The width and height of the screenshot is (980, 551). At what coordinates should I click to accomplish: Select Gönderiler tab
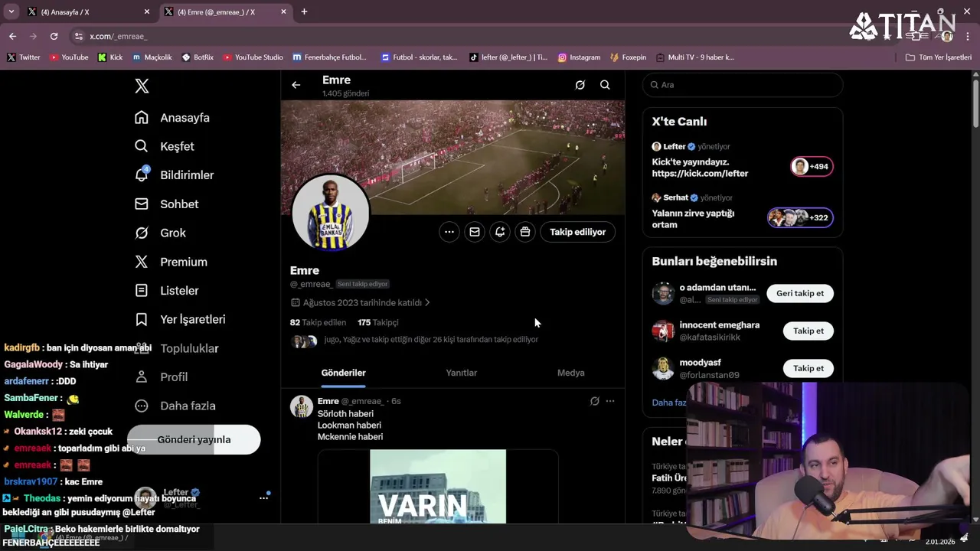pyautogui.click(x=343, y=373)
